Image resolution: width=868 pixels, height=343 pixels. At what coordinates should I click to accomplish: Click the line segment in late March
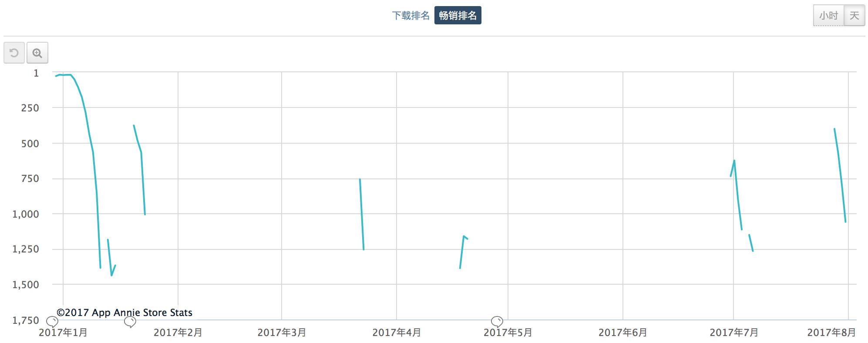coord(362,214)
